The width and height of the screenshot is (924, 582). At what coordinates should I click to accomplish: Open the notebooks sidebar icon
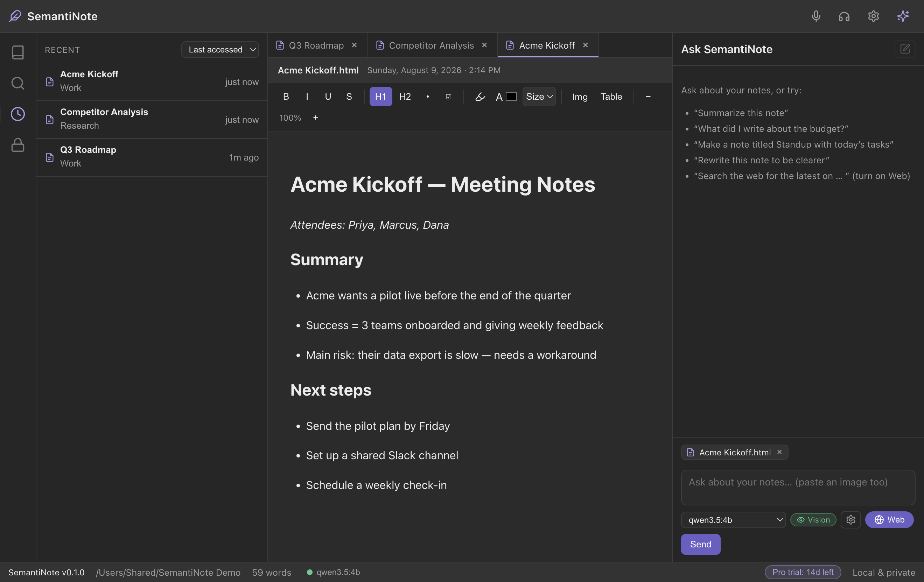point(17,52)
